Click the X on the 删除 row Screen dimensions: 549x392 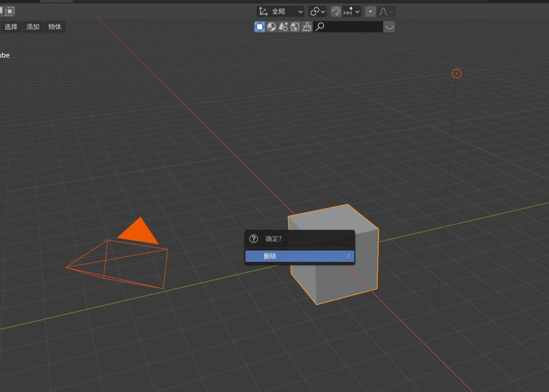click(349, 256)
